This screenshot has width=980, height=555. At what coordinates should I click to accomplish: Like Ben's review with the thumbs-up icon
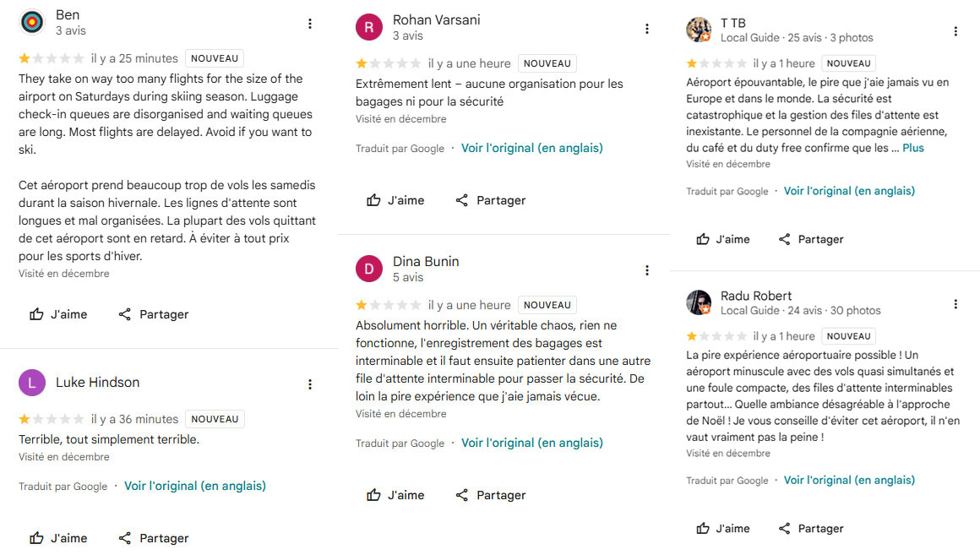click(x=37, y=314)
